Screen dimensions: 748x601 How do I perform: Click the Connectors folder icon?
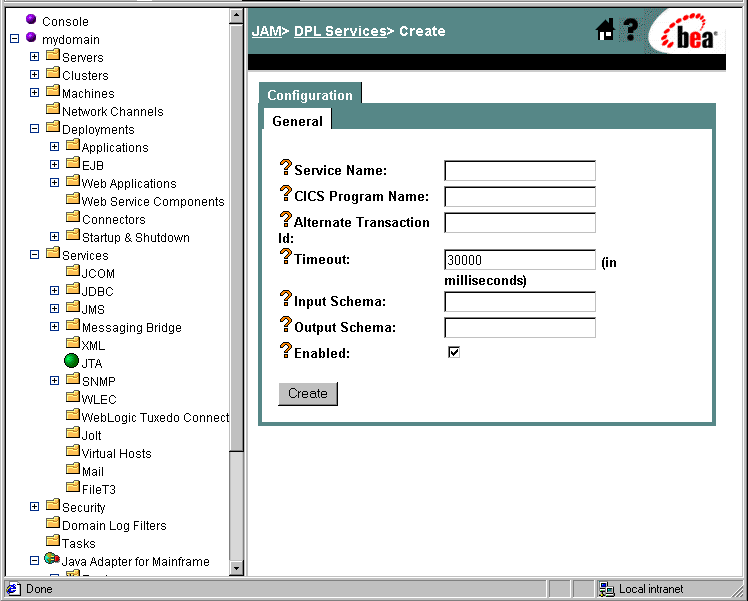(73, 217)
